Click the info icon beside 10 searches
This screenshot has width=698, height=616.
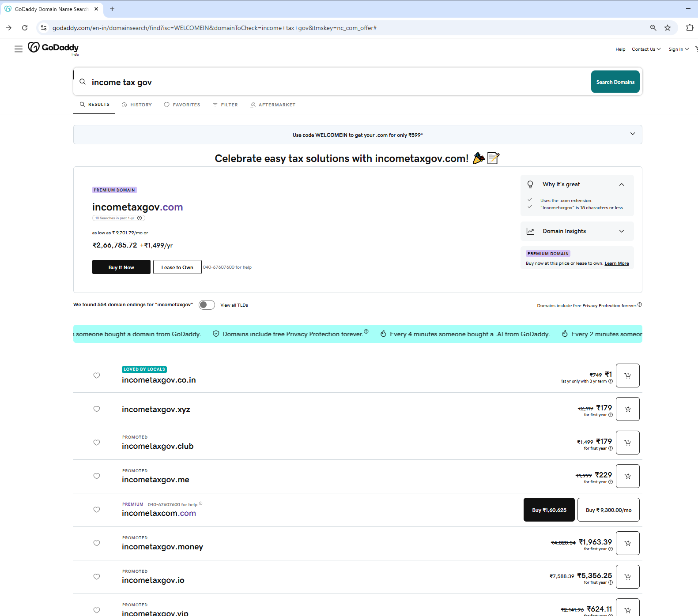(140, 218)
